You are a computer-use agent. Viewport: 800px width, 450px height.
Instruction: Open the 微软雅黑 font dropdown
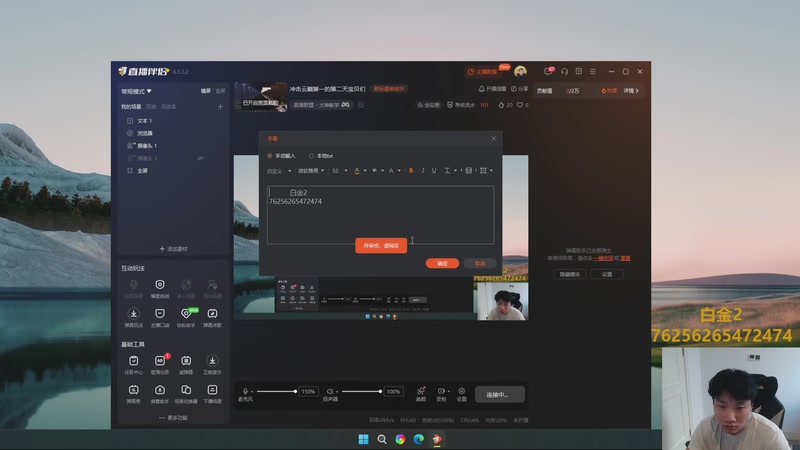point(311,170)
